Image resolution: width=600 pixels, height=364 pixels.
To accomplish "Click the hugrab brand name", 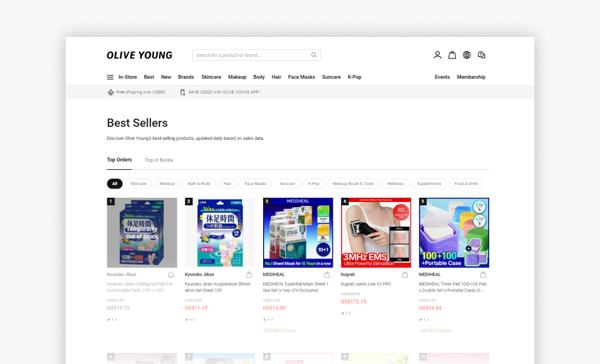I will [x=348, y=274].
